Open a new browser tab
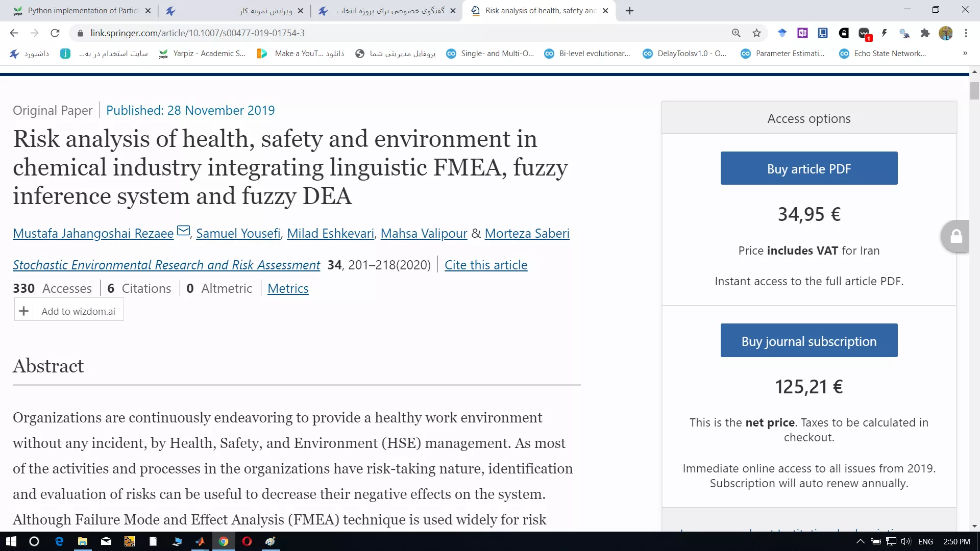This screenshot has height=551, width=980. 629,11
